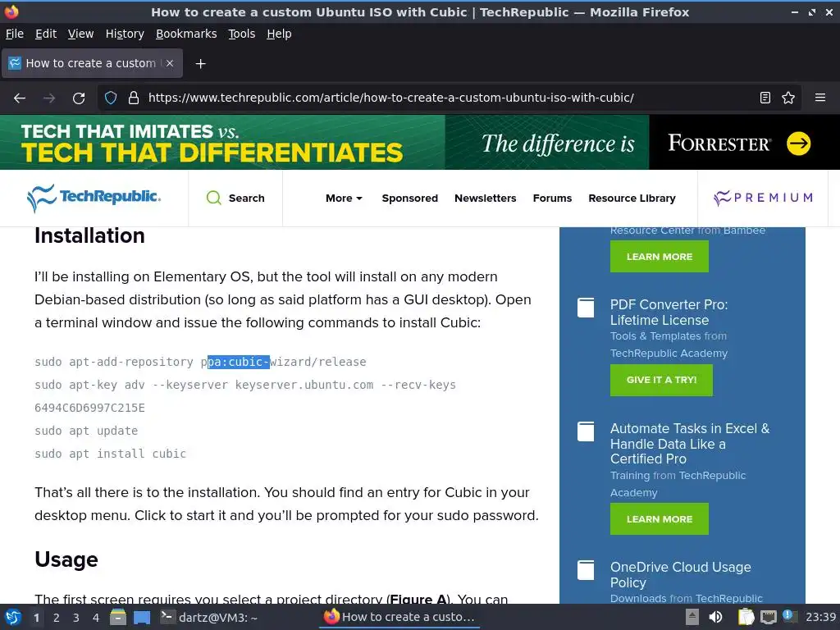Viewport: 840px width, 630px height.
Task: Open the TechRepublic Premium link
Action: point(764,198)
